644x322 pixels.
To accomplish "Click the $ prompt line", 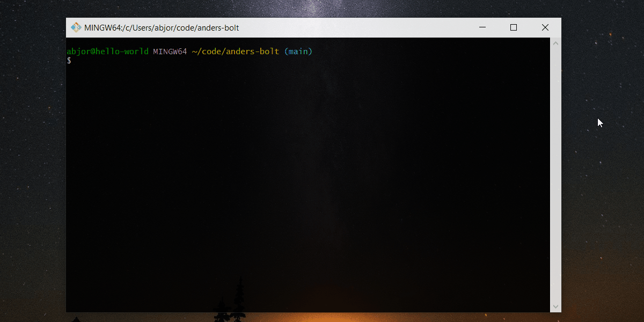I will [x=69, y=61].
